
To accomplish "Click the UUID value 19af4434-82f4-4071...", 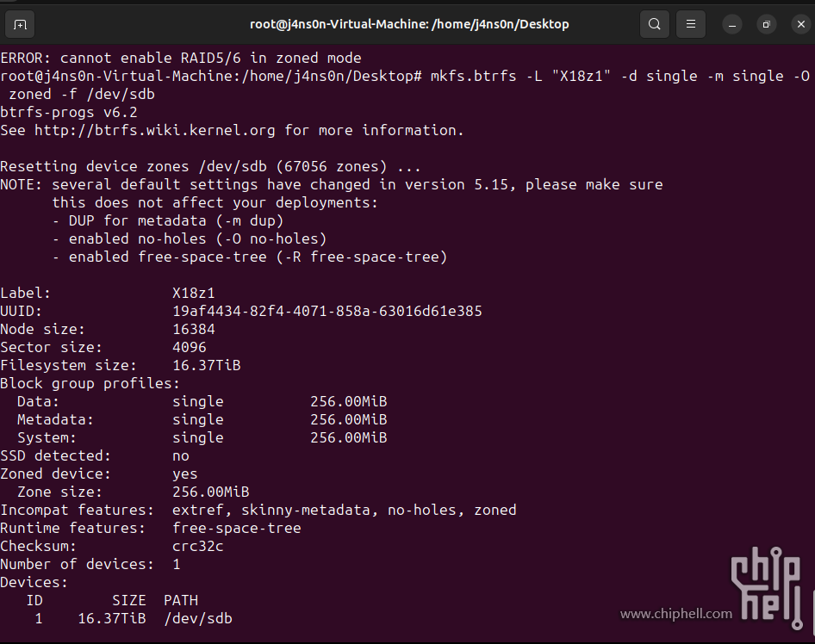I will tap(327, 311).
